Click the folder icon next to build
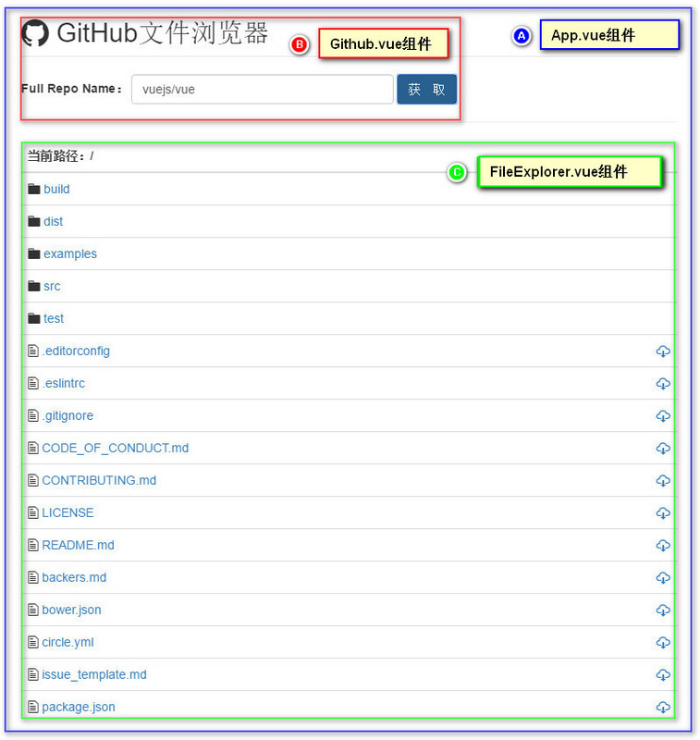The height and width of the screenshot is (740, 700). 34,189
